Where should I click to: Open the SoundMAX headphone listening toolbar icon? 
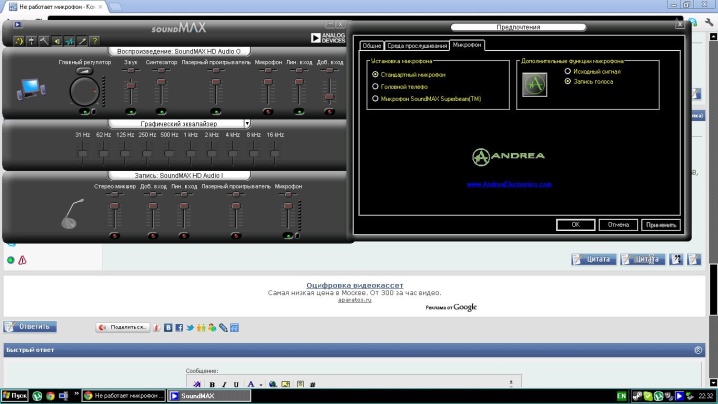(19, 41)
